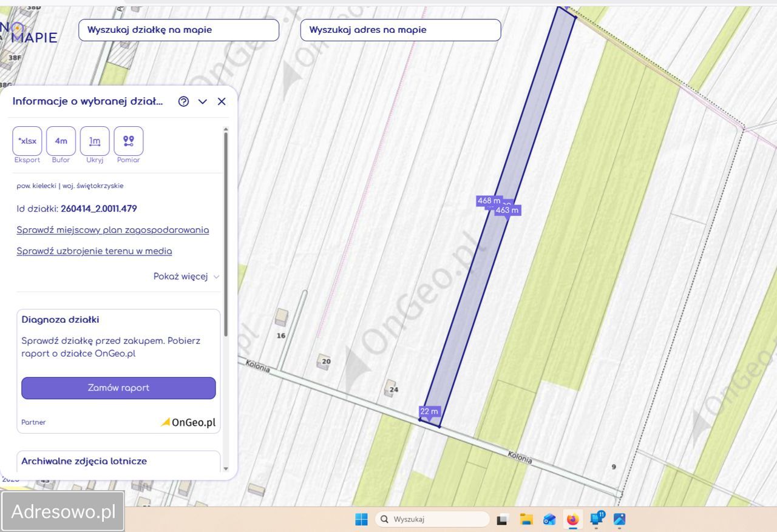Click the panel's vertical scrollbar thumb
This screenshot has width=777, height=532.
pyautogui.click(x=226, y=234)
